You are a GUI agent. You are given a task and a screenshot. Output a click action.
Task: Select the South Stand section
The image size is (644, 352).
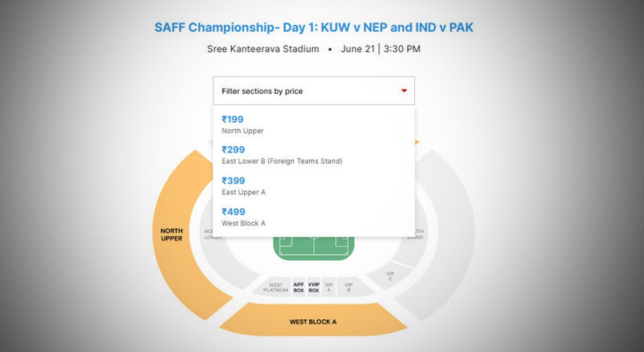[417, 234]
